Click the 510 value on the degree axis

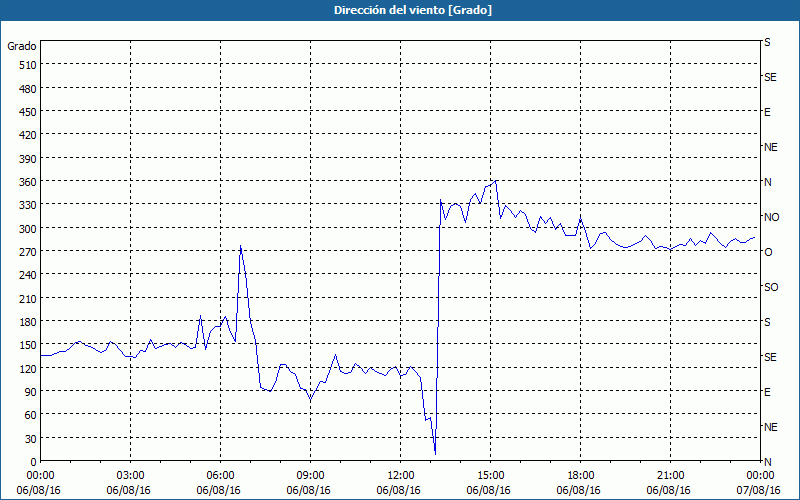(28, 65)
